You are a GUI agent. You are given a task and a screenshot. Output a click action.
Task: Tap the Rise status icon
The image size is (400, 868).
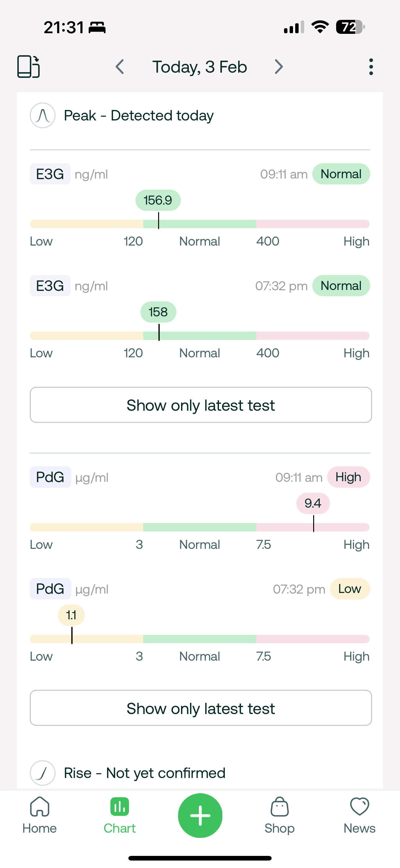click(43, 773)
